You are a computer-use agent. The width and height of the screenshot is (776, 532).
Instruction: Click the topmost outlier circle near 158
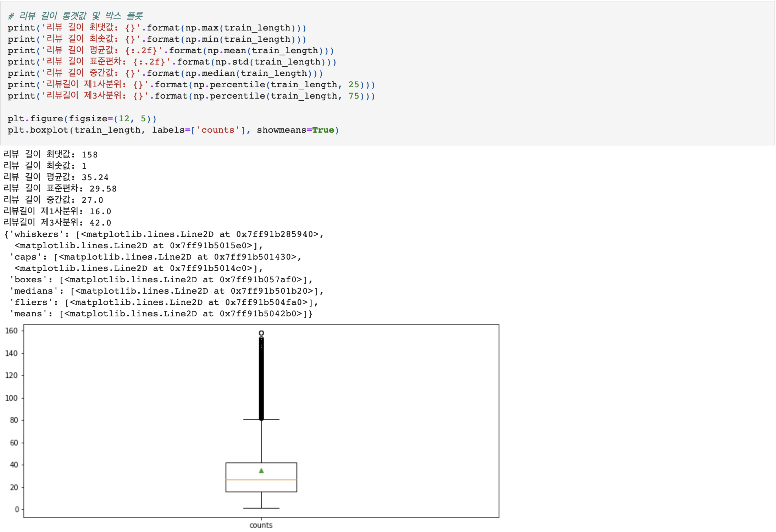[261, 333]
